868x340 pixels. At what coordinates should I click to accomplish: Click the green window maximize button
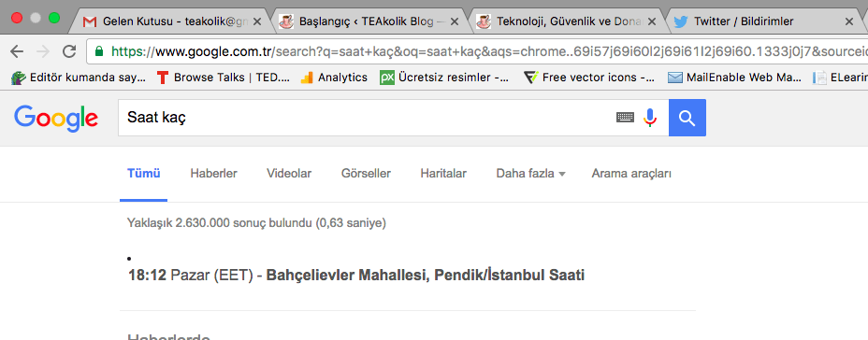coord(53,18)
